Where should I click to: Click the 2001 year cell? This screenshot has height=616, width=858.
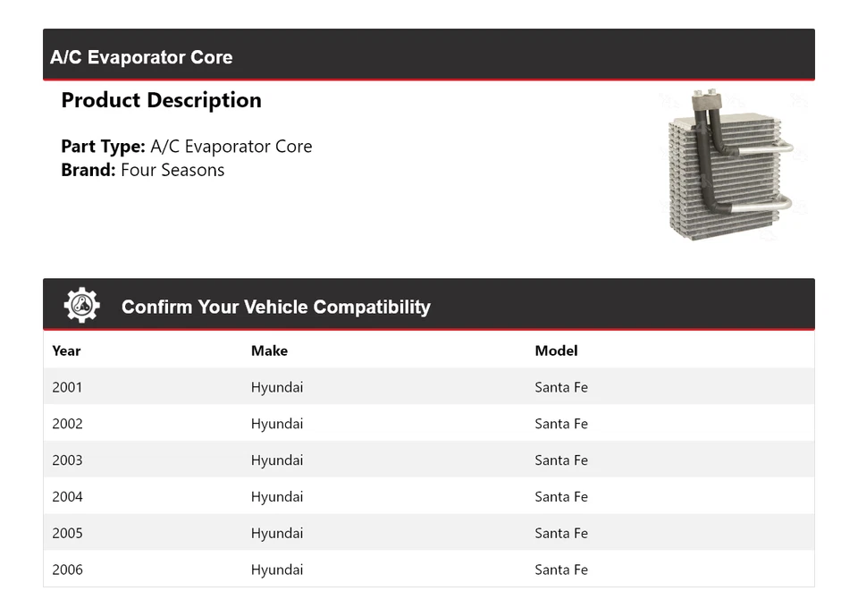(67, 387)
